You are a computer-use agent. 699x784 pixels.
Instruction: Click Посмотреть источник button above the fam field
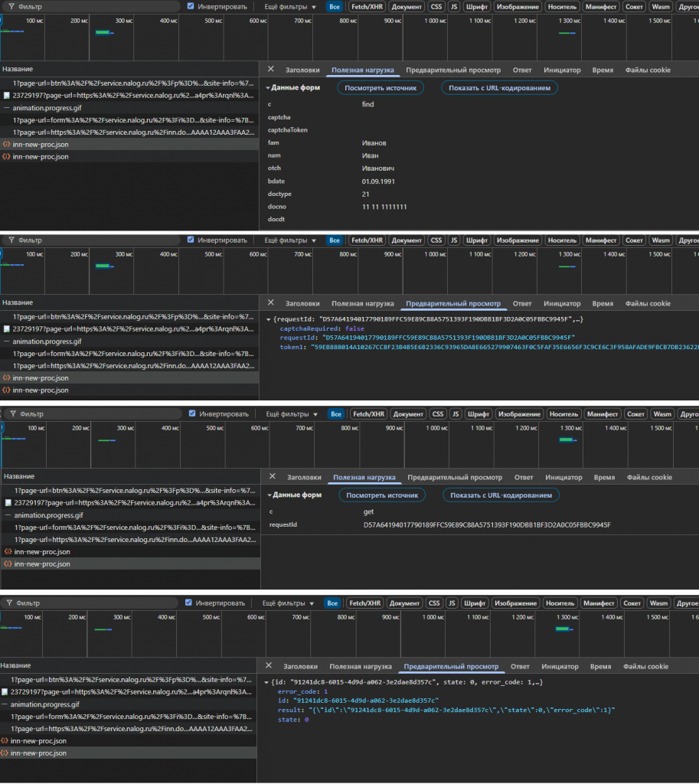[x=381, y=88]
